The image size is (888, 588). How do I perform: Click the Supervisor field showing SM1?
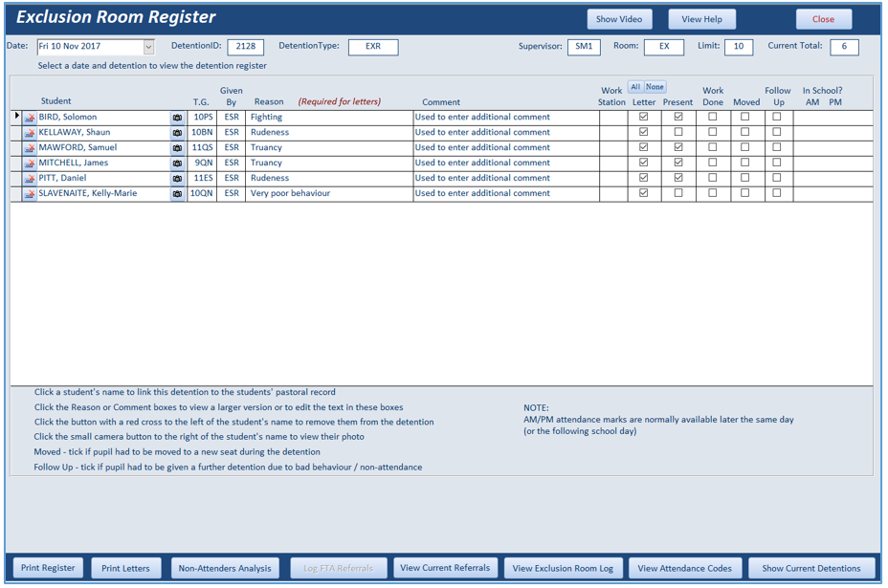pyautogui.click(x=584, y=47)
